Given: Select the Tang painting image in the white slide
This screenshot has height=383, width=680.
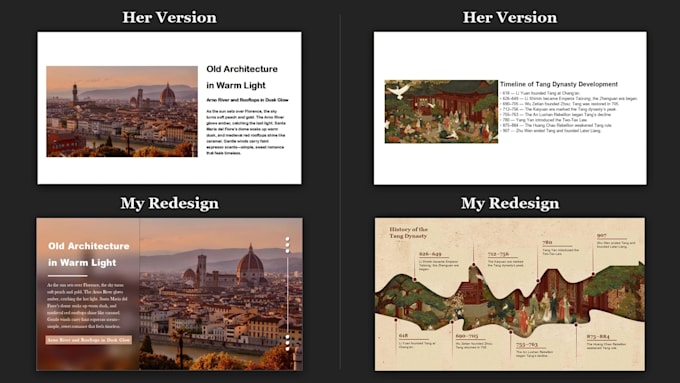Looking at the screenshot, I should tap(441, 111).
